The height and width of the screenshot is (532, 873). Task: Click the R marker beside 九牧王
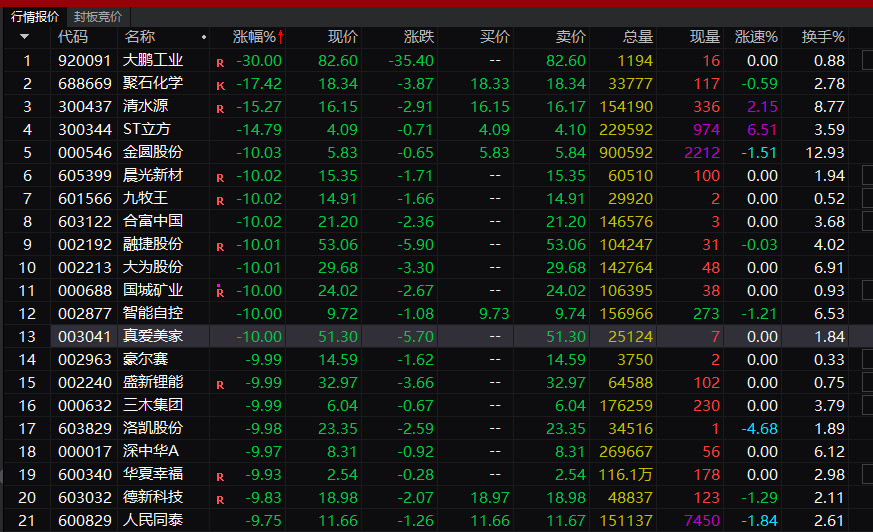click(220, 201)
